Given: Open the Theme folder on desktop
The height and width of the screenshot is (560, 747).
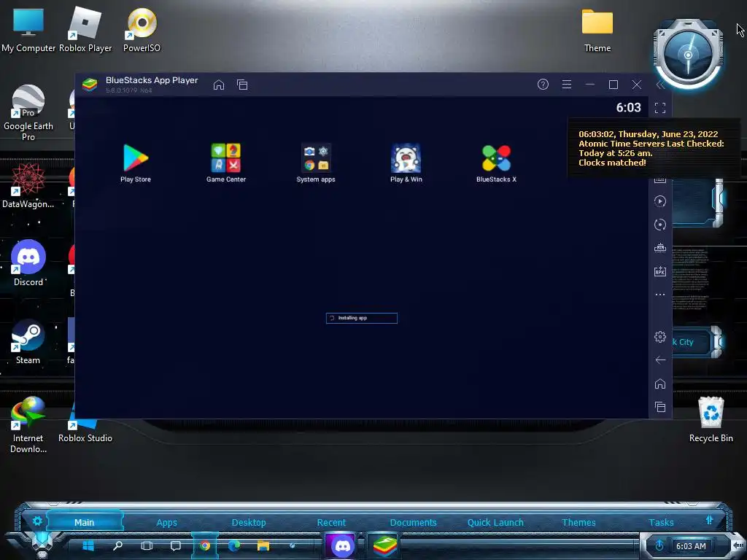Looking at the screenshot, I should tap(597, 31).
